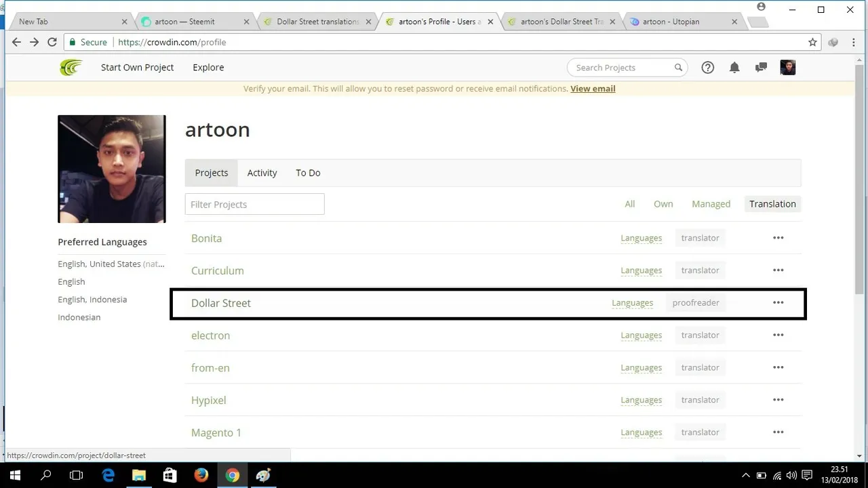Reload the page with refresh icon
The height and width of the screenshot is (488, 868).
52,42
